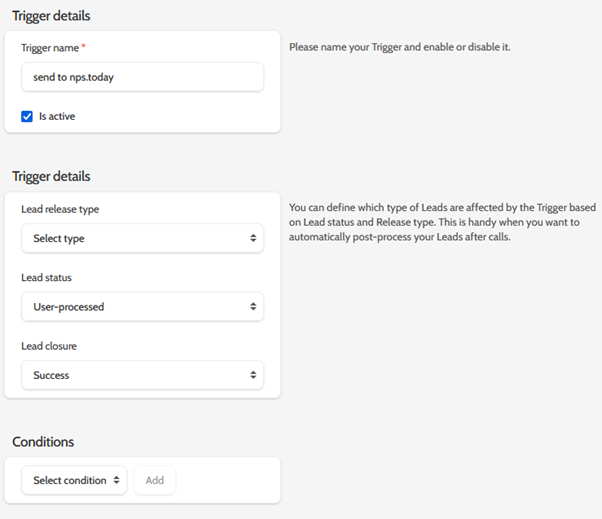Uncheck the Is active checkbox
The height and width of the screenshot is (519, 602).
click(x=27, y=116)
